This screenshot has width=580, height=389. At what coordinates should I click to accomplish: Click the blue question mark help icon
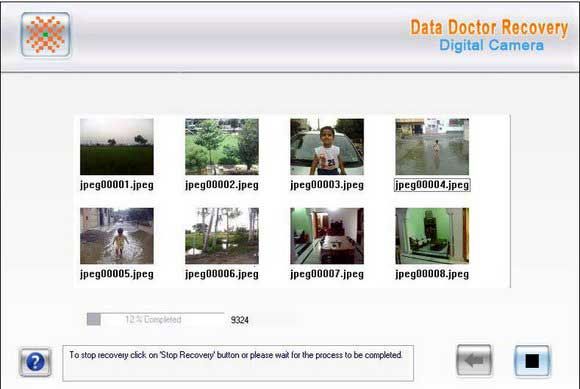pyautogui.click(x=35, y=362)
